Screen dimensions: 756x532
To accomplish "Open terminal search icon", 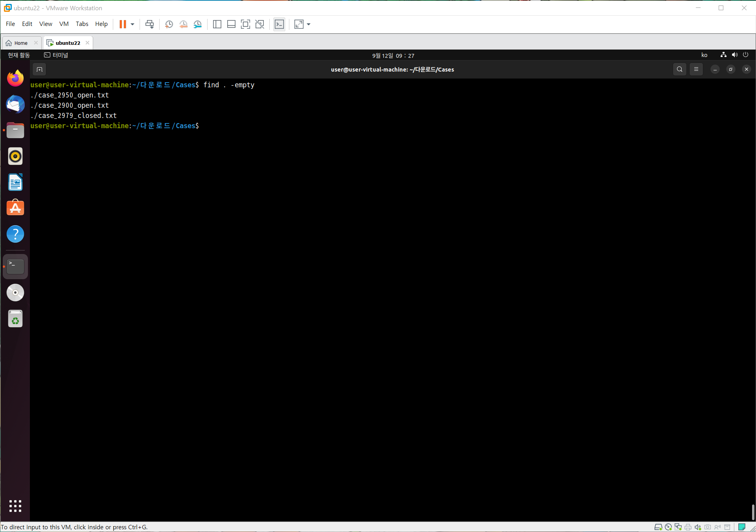I will (679, 69).
